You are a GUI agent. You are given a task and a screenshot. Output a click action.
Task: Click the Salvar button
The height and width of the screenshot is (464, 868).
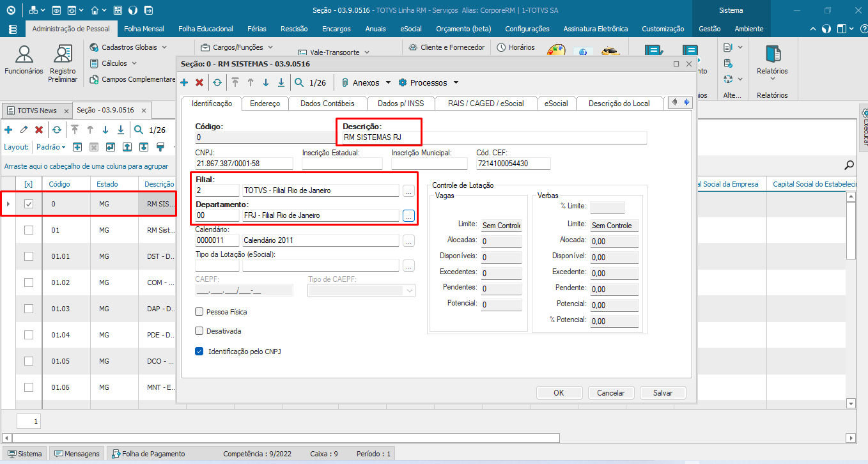662,393
